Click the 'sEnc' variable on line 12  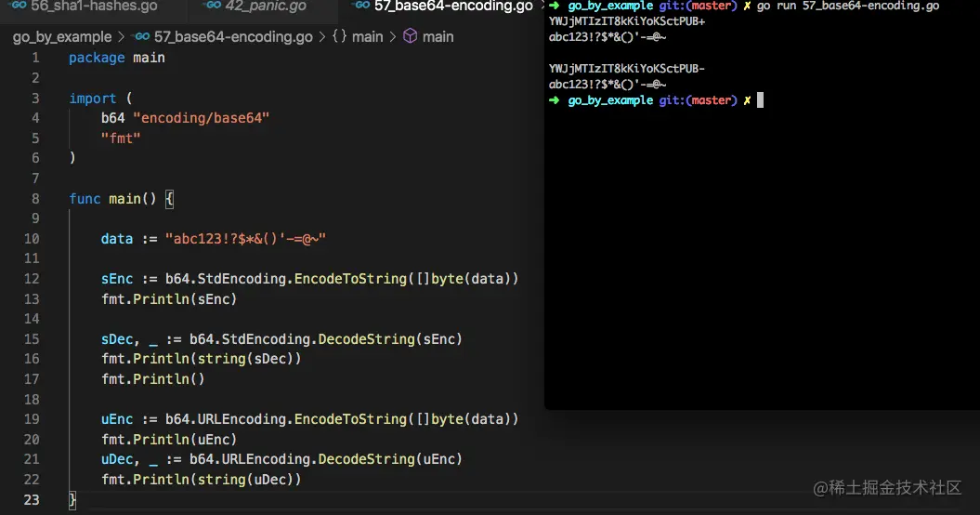[117, 279]
